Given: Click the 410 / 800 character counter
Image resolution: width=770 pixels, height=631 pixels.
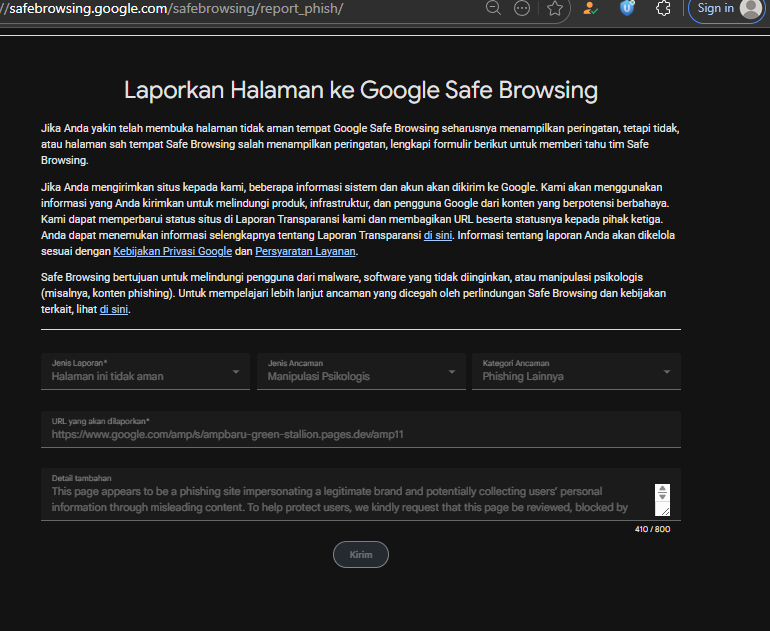Looking at the screenshot, I should click(x=652, y=529).
